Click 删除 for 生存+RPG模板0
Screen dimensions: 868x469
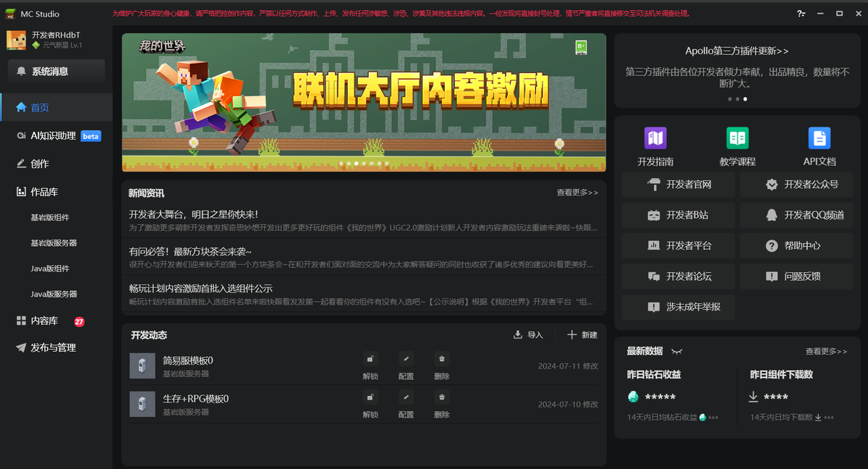pyautogui.click(x=441, y=405)
